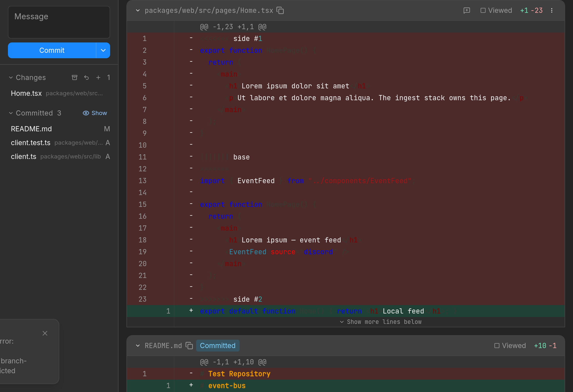Select client.ts in the Committed list

tap(59, 157)
